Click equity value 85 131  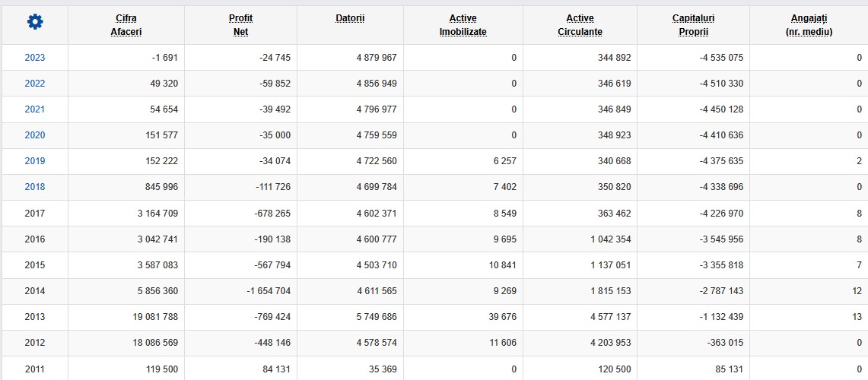point(728,369)
